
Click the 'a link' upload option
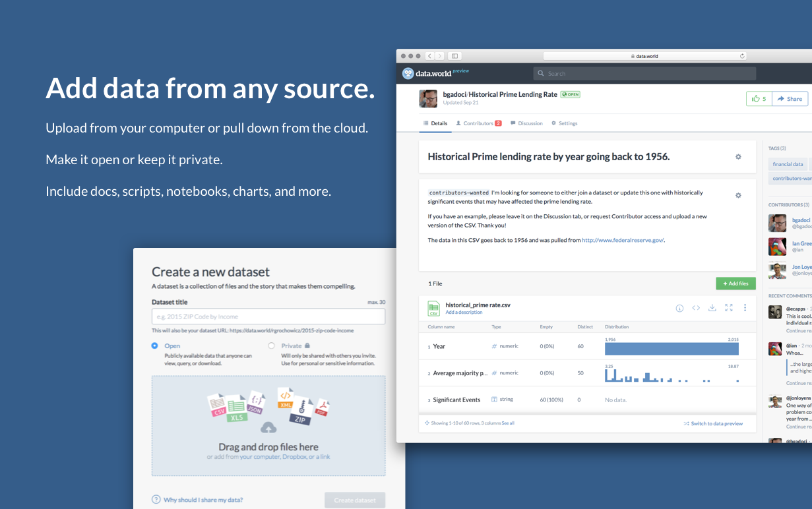(322, 456)
